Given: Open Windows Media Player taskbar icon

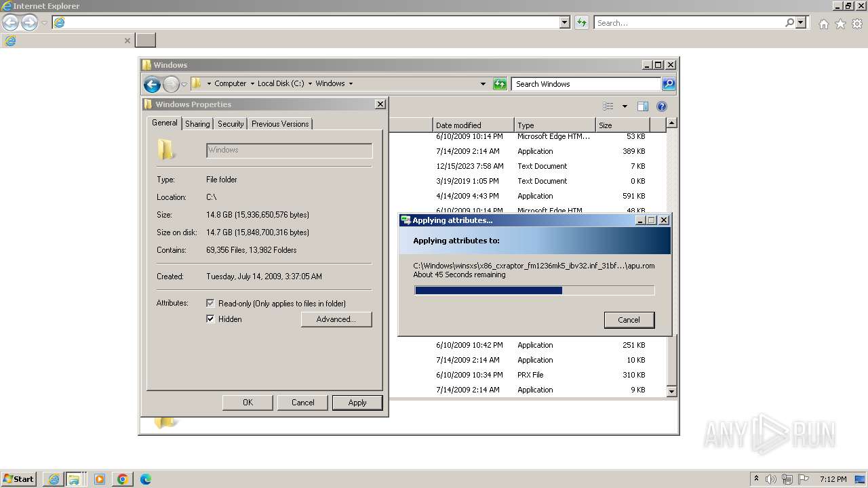Looking at the screenshot, I should (x=100, y=479).
